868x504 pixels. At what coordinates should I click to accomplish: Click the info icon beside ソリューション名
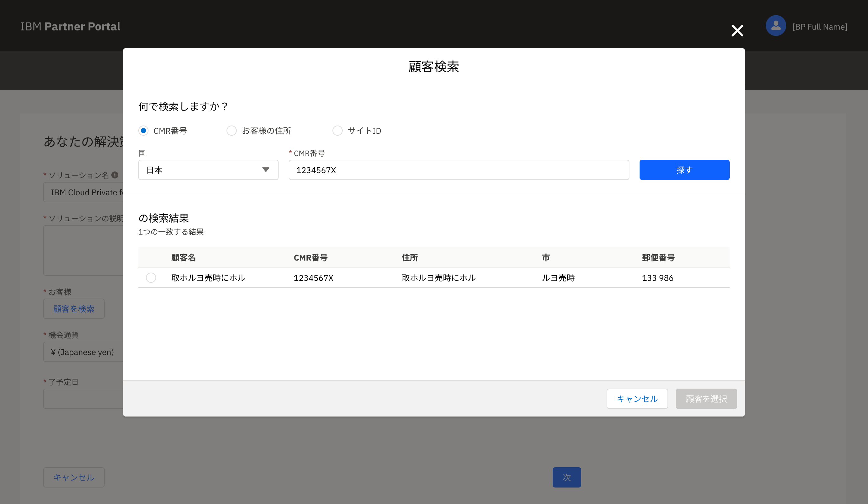[115, 175]
